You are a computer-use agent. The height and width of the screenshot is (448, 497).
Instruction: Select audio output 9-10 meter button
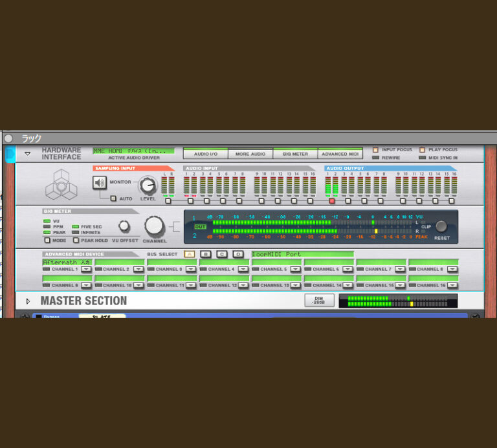403,201
